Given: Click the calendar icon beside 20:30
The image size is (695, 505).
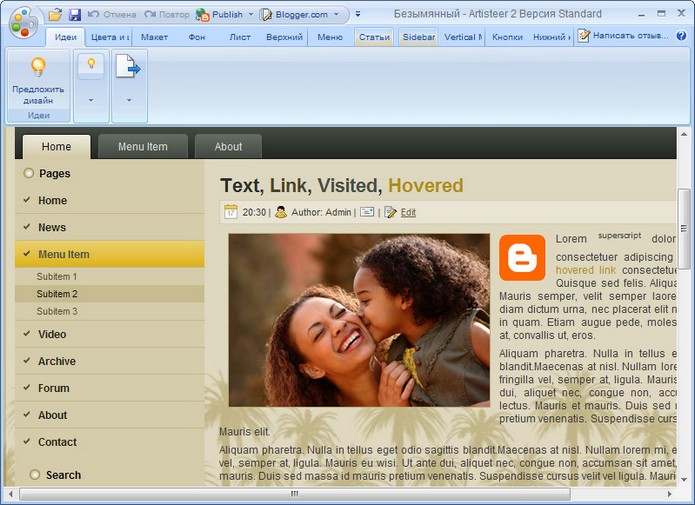Looking at the screenshot, I should pyautogui.click(x=230, y=212).
